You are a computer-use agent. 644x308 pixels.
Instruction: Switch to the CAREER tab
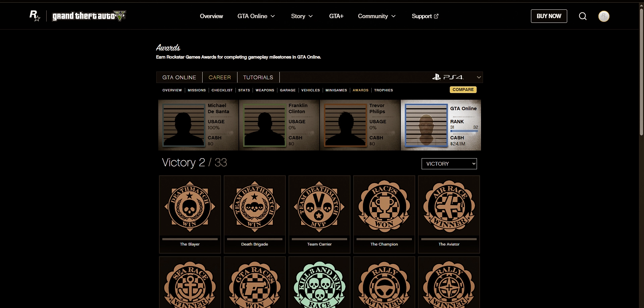[x=220, y=77]
